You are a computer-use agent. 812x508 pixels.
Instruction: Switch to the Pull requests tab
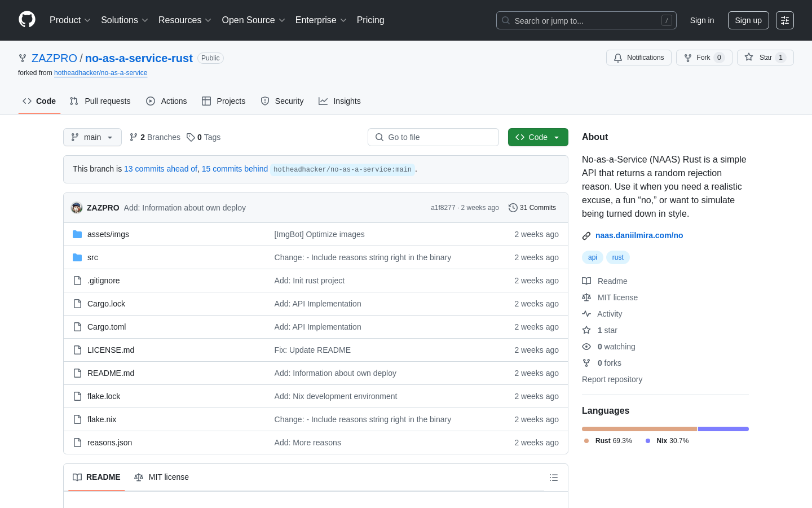100,101
